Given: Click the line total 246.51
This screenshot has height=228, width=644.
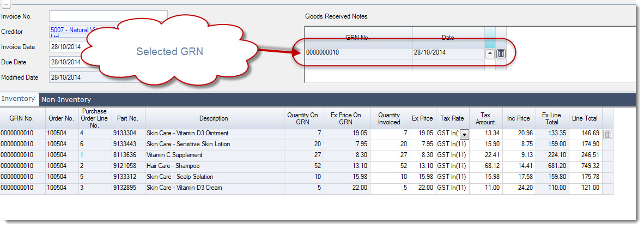Looking at the screenshot, I should pos(585,155).
